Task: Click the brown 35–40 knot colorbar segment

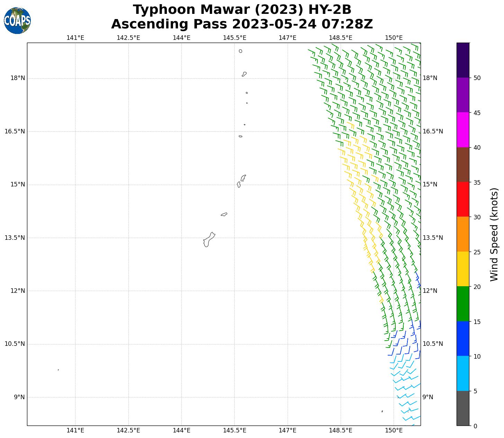Action: click(463, 165)
